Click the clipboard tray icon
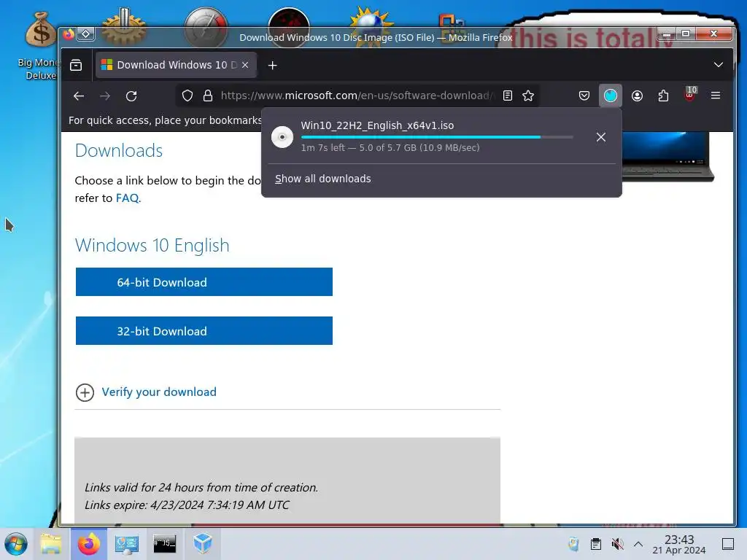The width and height of the screenshot is (747, 560). click(x=595, y=544)
